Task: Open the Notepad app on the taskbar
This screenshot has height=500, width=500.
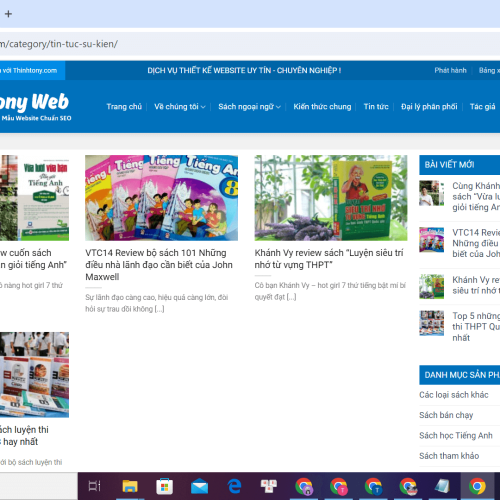Action: tap(443, 486)
